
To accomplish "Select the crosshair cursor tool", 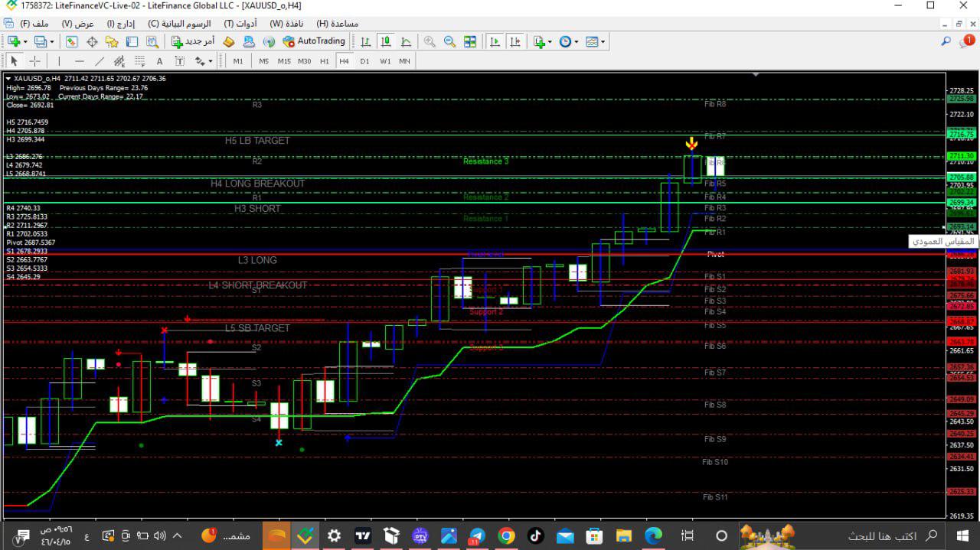I will (x=34, y=61).
